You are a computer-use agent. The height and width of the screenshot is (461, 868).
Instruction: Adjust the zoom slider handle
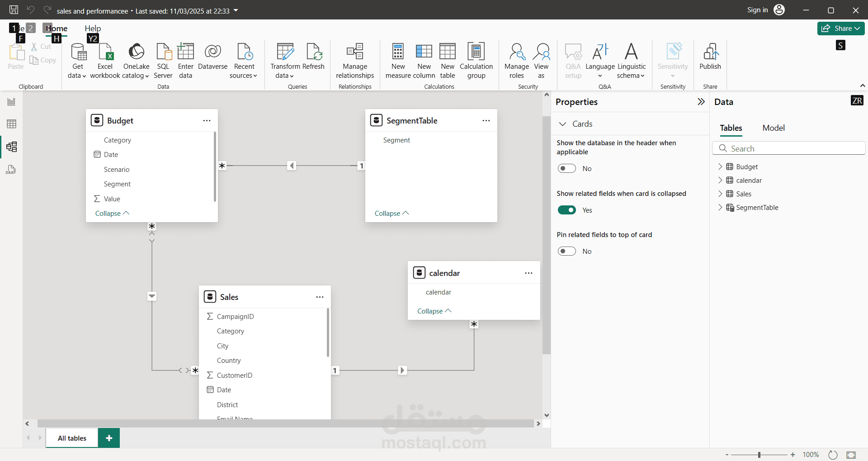759,455
